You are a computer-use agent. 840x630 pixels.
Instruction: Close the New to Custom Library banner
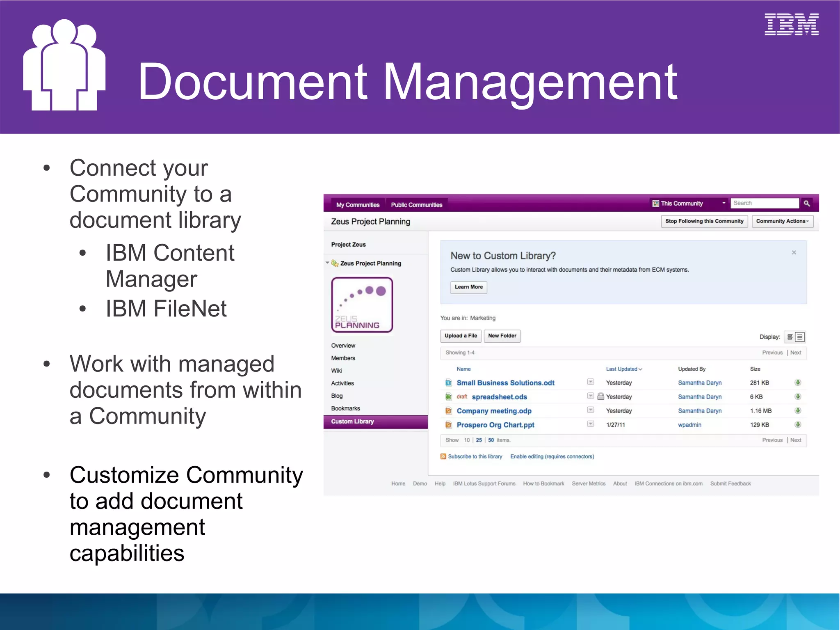click(x=794, y=252)
